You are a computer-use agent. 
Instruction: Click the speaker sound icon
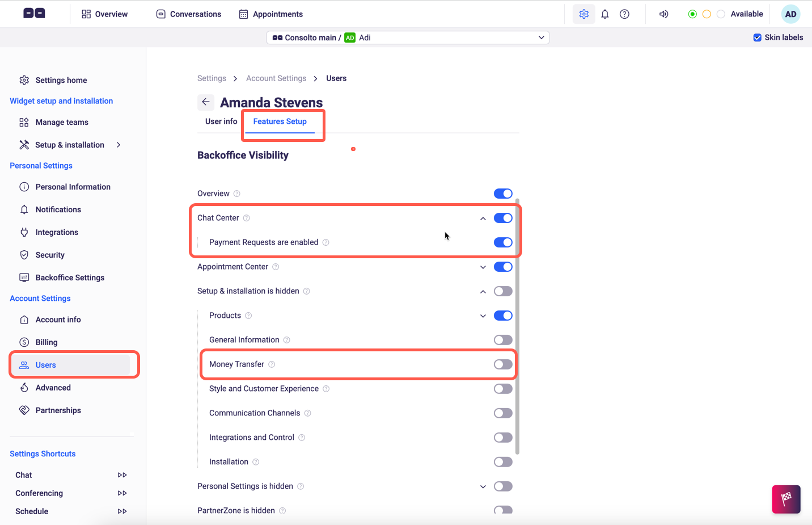click(x=664, y=14)
